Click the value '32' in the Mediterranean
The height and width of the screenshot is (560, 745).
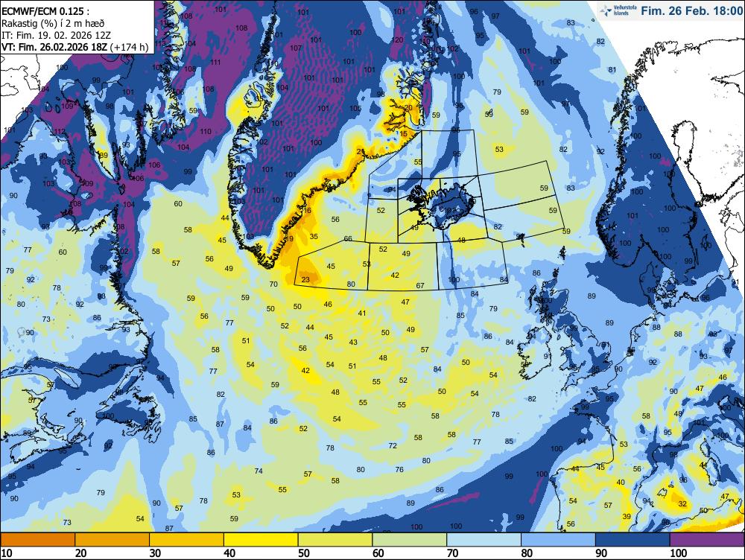[x=682, y=504]
